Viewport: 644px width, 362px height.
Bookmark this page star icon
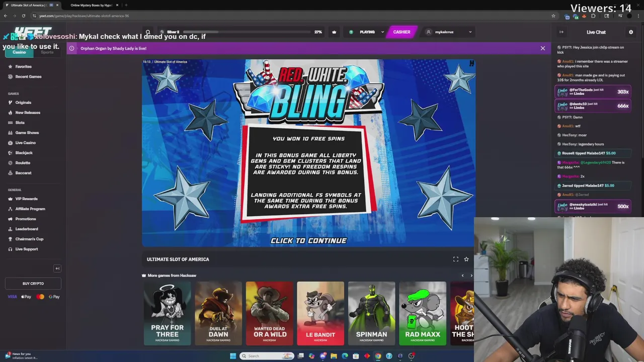[553, 16]
